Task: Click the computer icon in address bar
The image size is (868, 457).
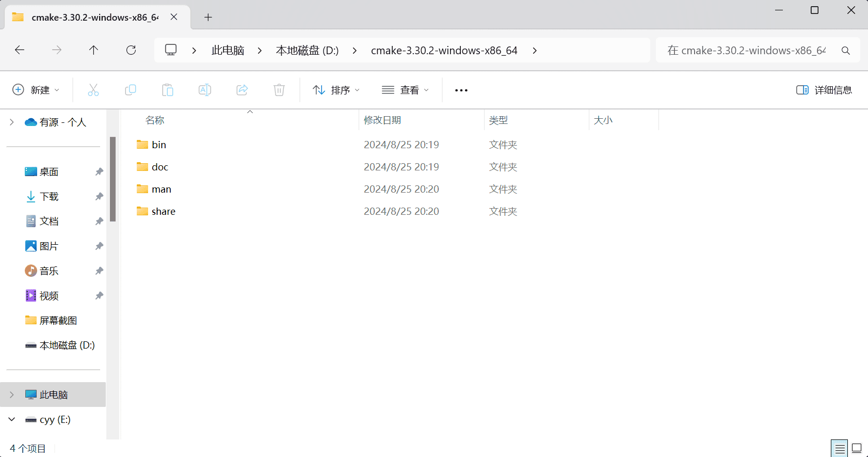Action: point(171,50)
